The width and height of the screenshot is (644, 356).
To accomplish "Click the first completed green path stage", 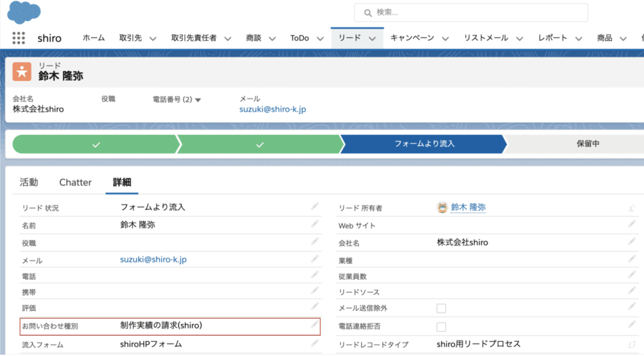I will point(96,144).
